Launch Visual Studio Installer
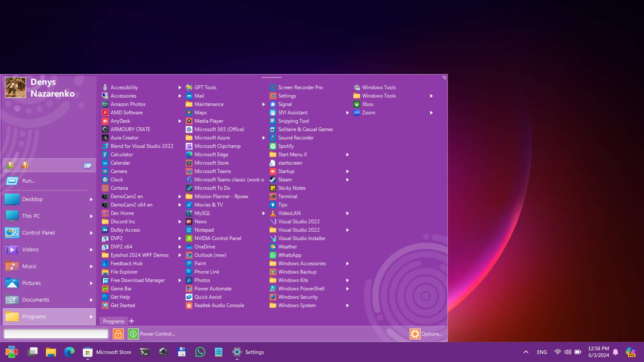 (298, 238)
